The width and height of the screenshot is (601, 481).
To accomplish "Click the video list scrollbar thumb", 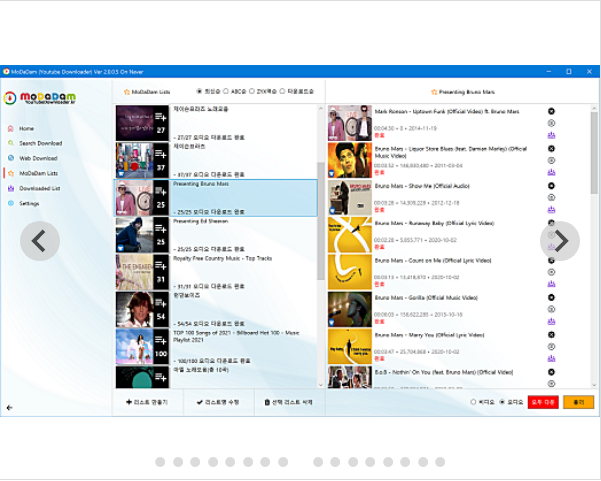I will click(x=594, y=153).
